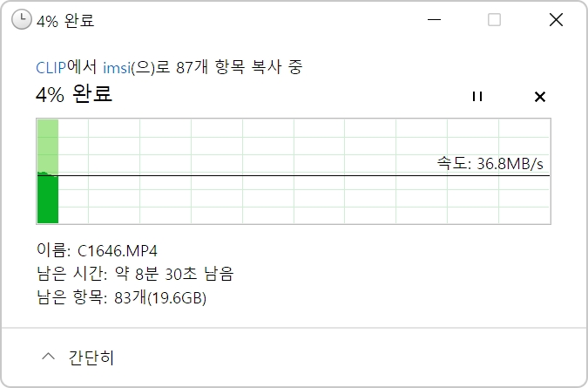Close the copy dialog window
The width and height of the screenshot is (588, 388).
[556, 19]
